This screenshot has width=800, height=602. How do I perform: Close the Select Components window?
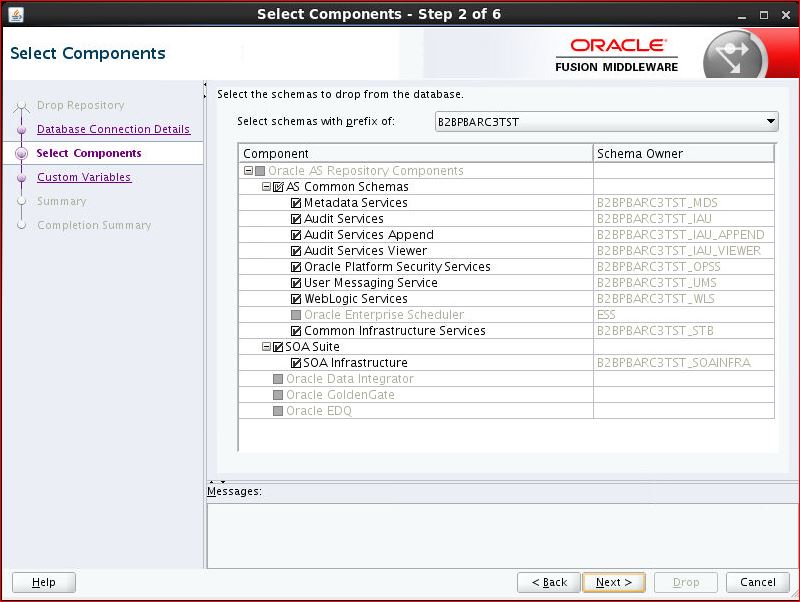pyautogui.click(x=786, y=15)
